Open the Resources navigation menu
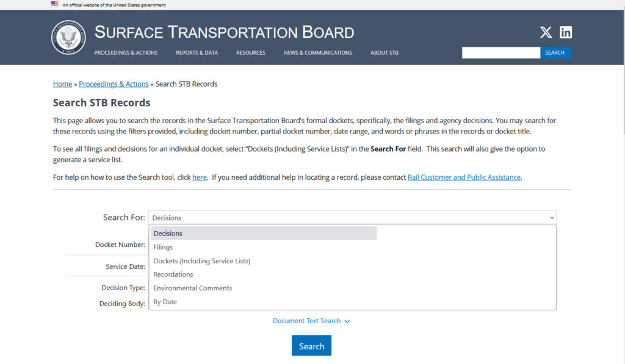Image resolution: width=625 pixels, height=364 pixels. 250,53
